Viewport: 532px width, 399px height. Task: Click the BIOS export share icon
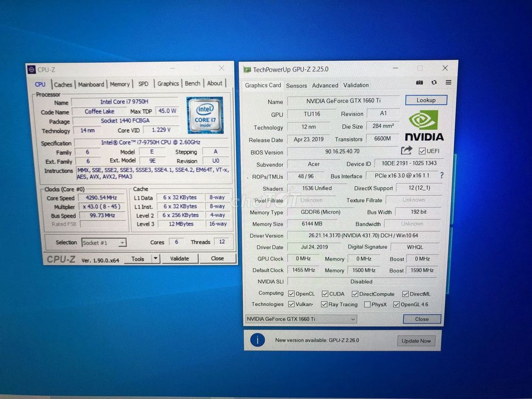point(406,150)
